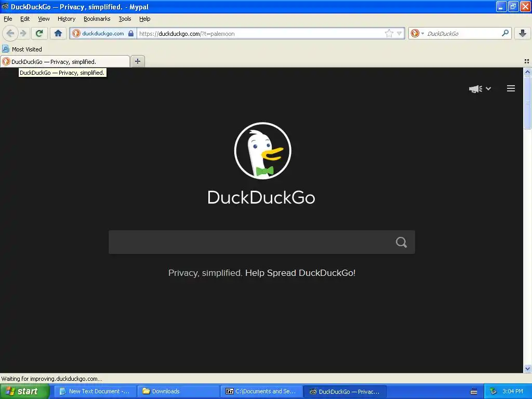Bookmark this page with the star icon
Screen dimensions: 532x399
click(389, 33)
